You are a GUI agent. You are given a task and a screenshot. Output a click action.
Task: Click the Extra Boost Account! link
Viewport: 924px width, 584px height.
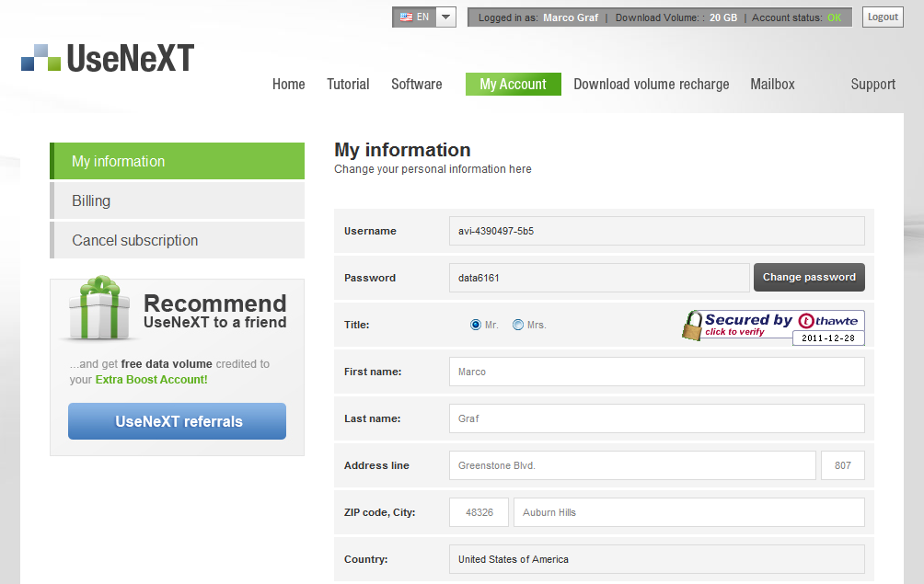(x=152, y=380)
